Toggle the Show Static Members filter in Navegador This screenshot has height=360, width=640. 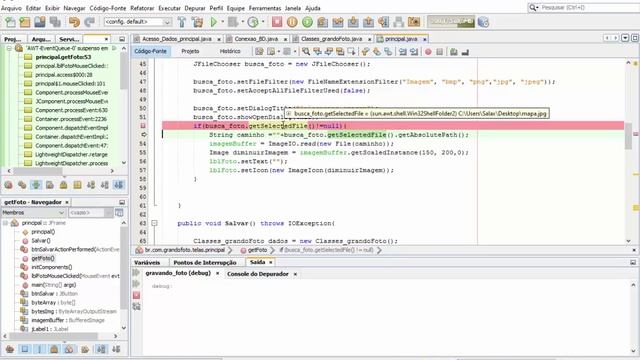(x=40, y=349)
